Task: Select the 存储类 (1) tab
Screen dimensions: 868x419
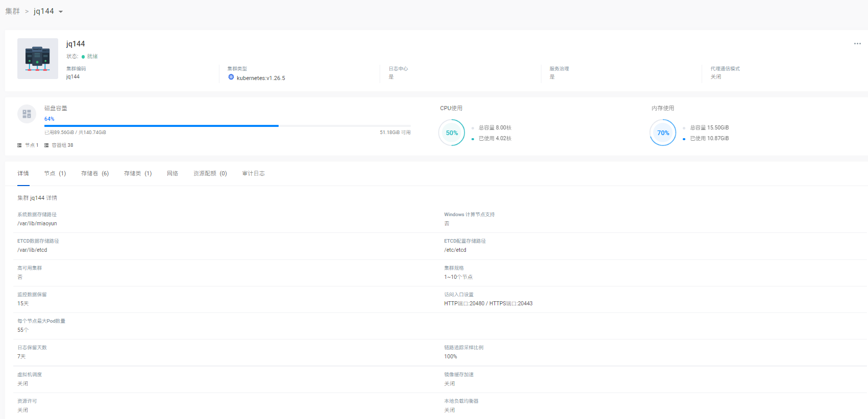Action: click(x=138, y=173)
